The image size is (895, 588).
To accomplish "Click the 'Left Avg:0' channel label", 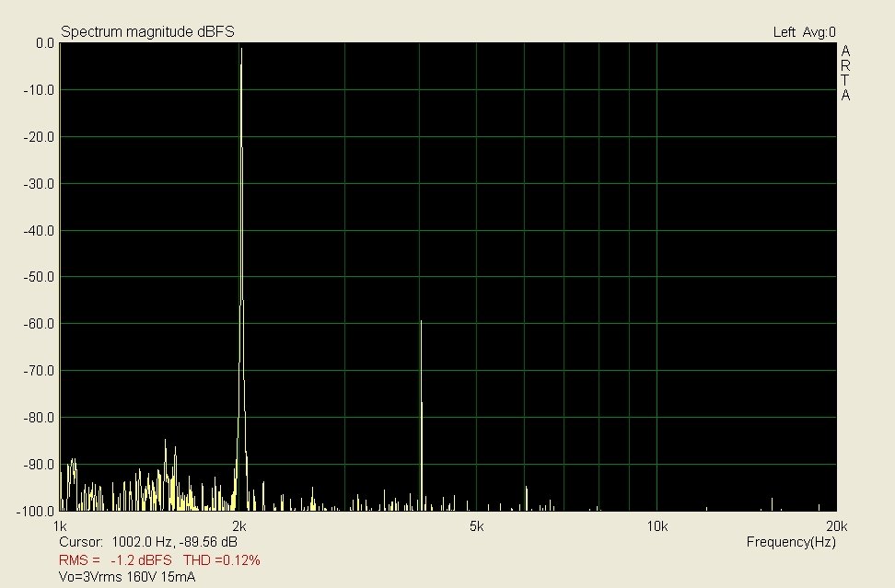I will [x=804, y=32].
